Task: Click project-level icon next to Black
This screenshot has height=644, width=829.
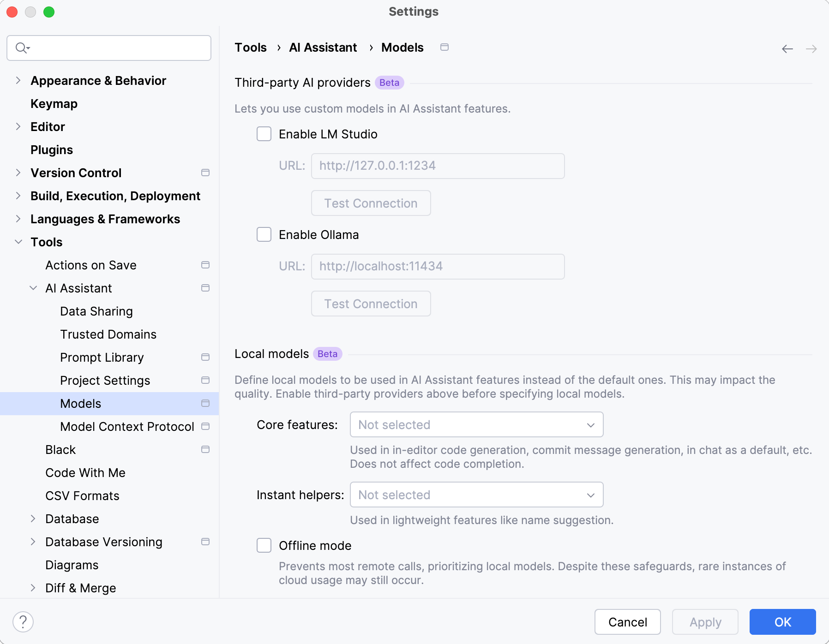Action: tap(205, 449)
